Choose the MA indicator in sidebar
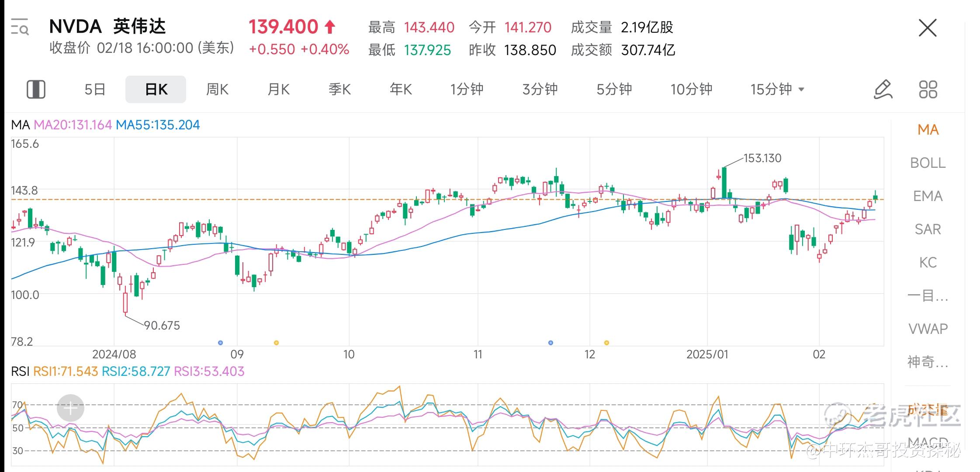The height and width of the screenshot is (472, 980). click(x=928, y=130)
